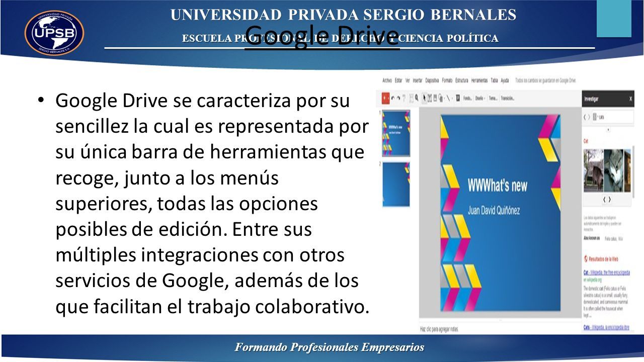Screen dimensions: 644x362
Task: Close the Investigar panel with X
Action: (x=630, y=99)
